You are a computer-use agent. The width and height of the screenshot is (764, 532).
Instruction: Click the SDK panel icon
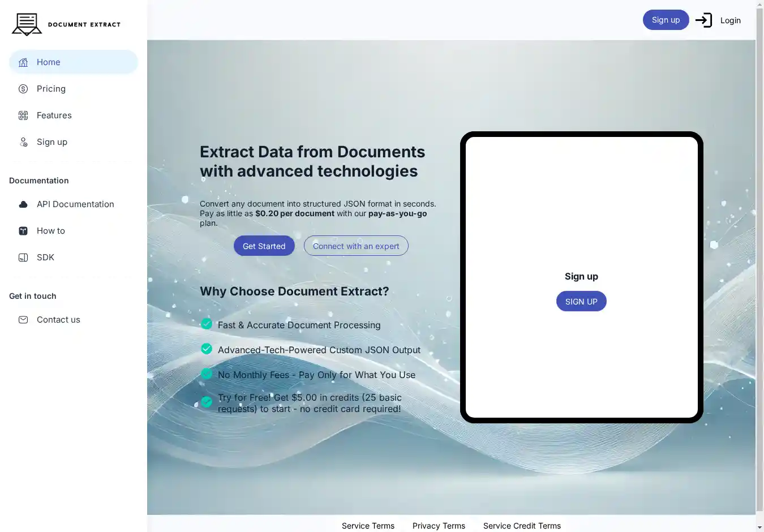(23, 258)
